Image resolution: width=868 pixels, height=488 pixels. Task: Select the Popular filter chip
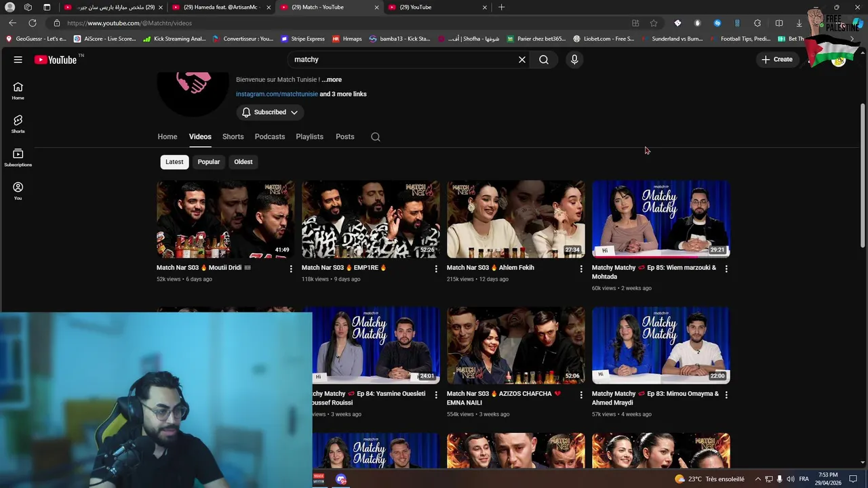tap(209, 162)
